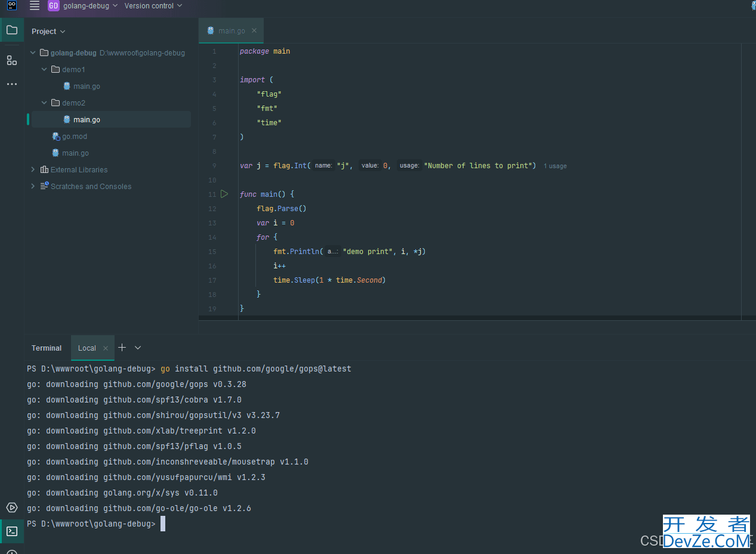Click the Terminal panel title
This screenshot has width=756, height=554.
point(47,348)
